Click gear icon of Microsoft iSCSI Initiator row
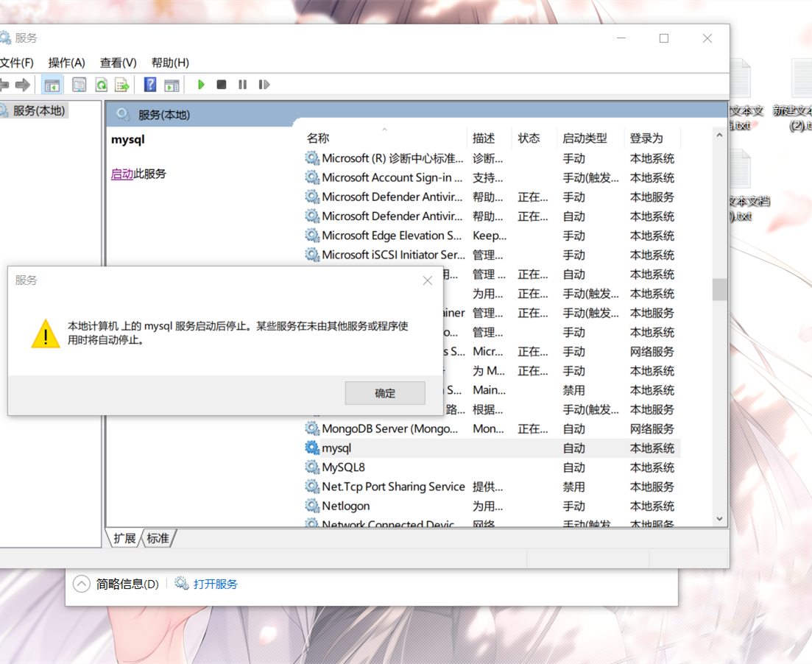This screenshot has height=664, width=812. (311, 254)
